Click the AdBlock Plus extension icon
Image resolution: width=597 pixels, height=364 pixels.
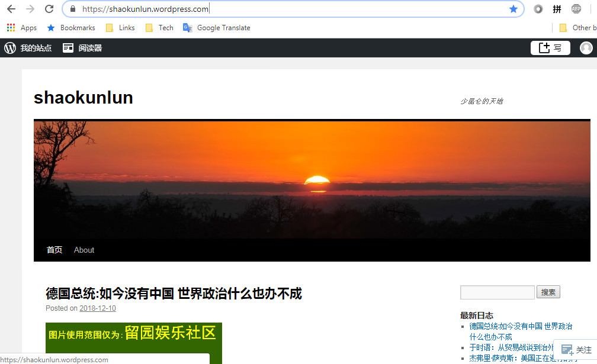point(576,9)
